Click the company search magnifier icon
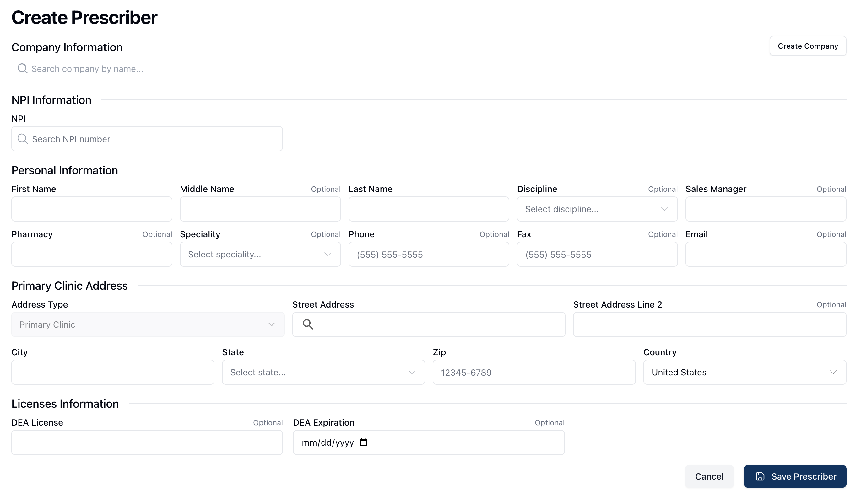 tap(23, 69)
